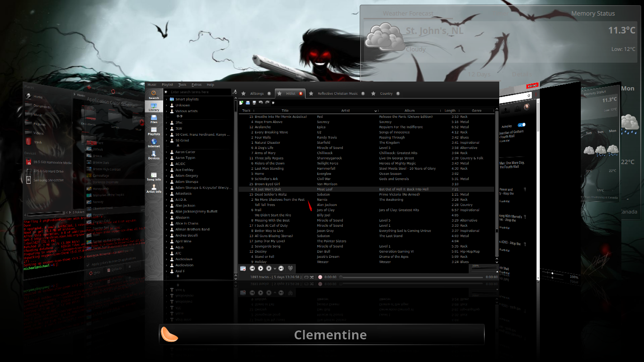Expand the Alan Jackson artist node
The height and width of the screenshot is (362, 644).
(x=166, y=206)
